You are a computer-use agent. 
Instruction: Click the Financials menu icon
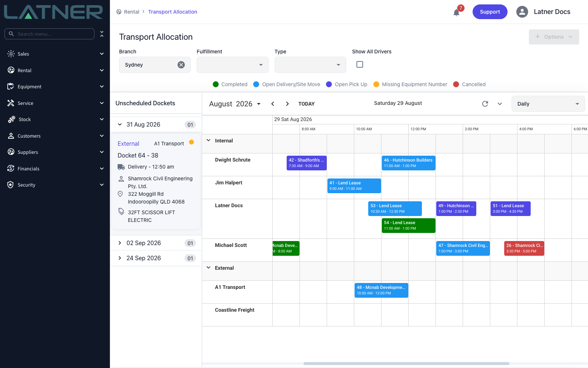click(x=11, y=169)
